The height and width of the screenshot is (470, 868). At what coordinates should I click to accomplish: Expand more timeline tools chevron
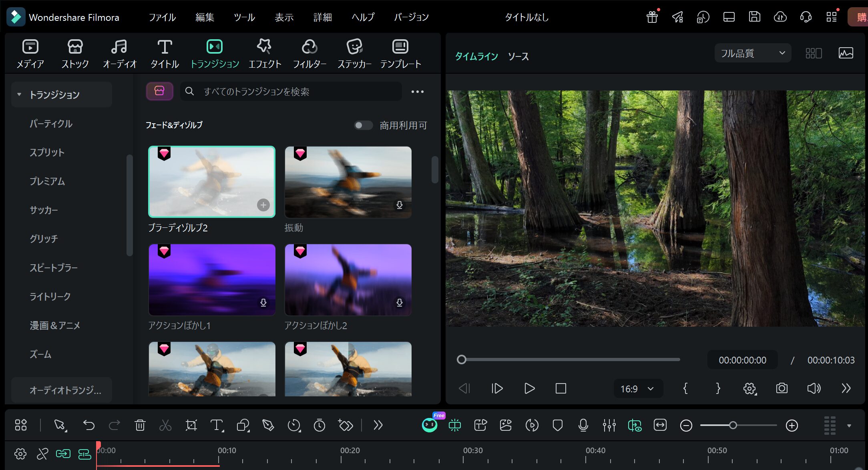378,425
